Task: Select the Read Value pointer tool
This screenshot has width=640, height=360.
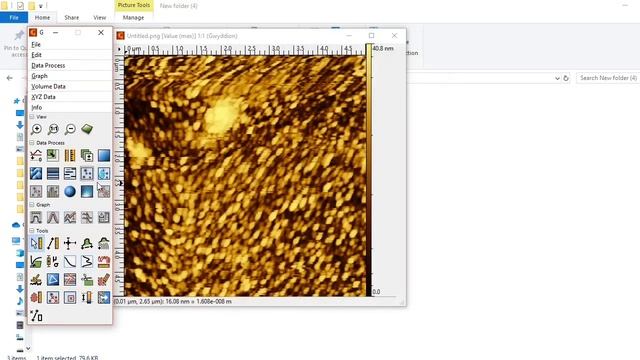Action: pyautogui.click(x=36, y=244)
